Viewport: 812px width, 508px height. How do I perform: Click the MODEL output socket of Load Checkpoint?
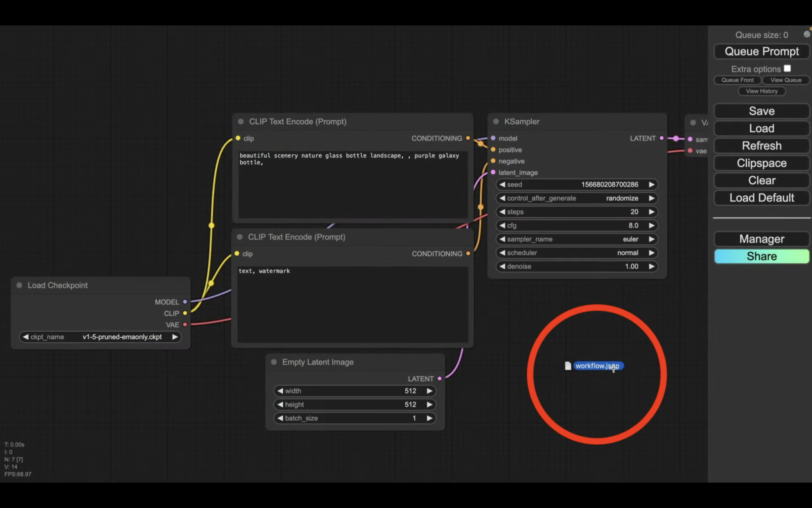point(185,302)
